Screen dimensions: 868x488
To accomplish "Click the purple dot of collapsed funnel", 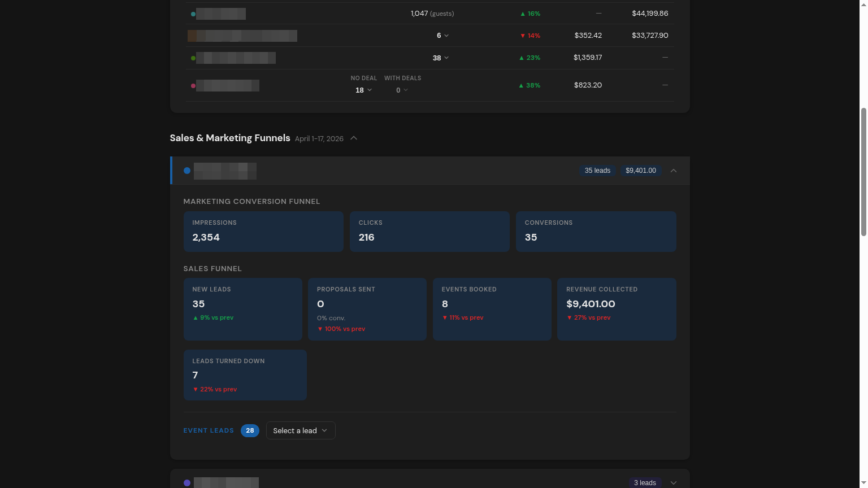I will [187, 483].
